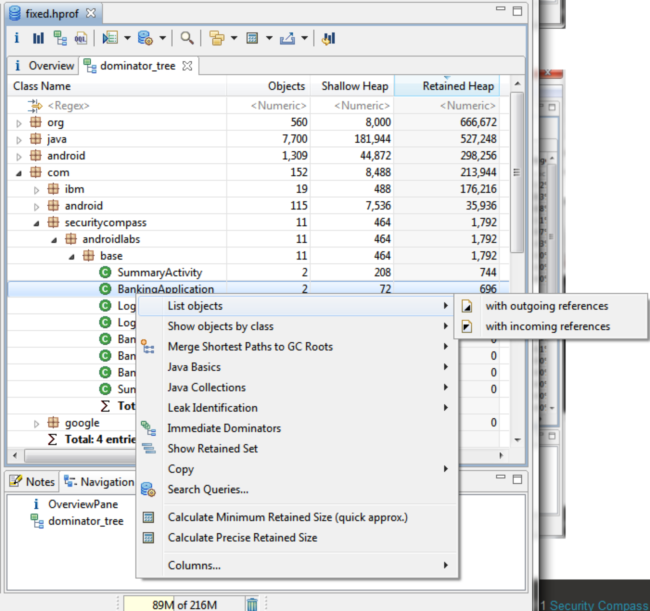The width and height of the screenshot is (650, 611).
Task: Sort by Shallow Heap column header
Action: click(x=352, y=86)
